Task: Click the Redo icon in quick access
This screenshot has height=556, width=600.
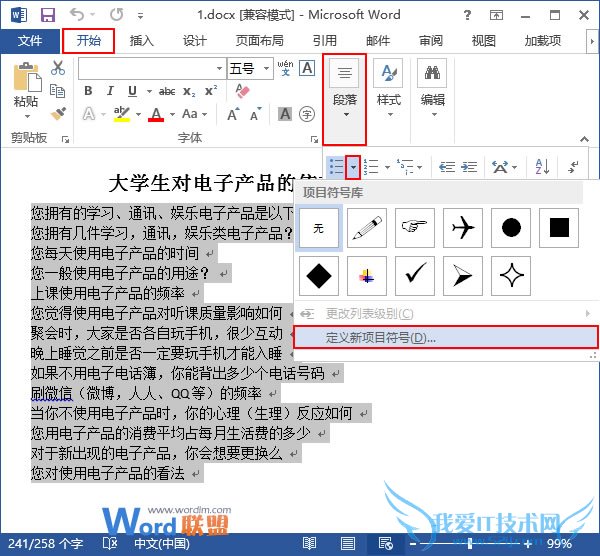Action: point(116,15)
